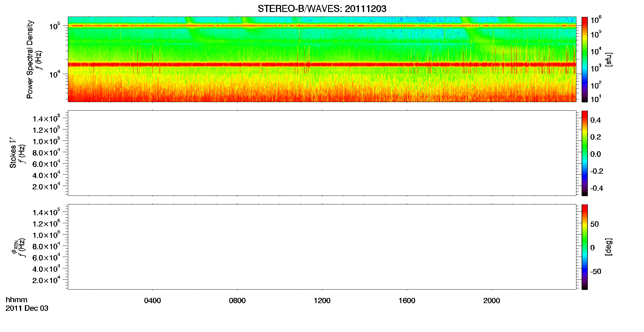Click the 1600 time tick label

[407, 301]
